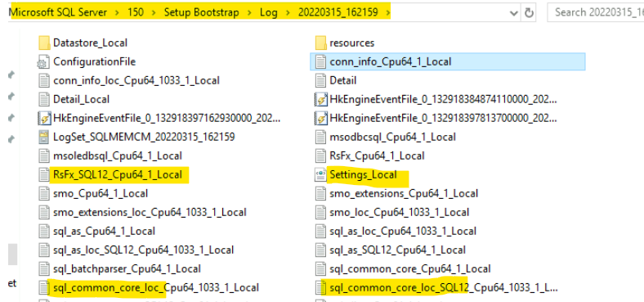The height and width of the screenshot is (302, 644).
Task: Select file name sql_common_core_loc_Cpu64_1033_1_Local
Action: coord(156,287)
